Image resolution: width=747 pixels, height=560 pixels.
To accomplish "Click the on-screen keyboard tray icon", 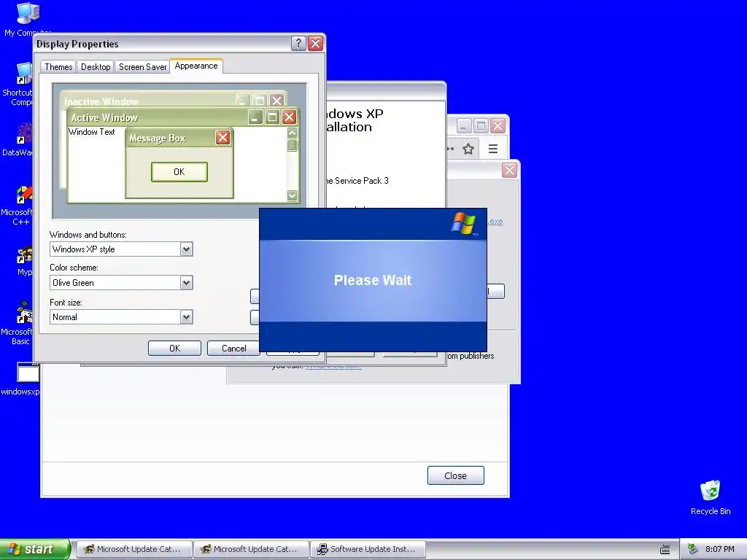I will point(665,550).
